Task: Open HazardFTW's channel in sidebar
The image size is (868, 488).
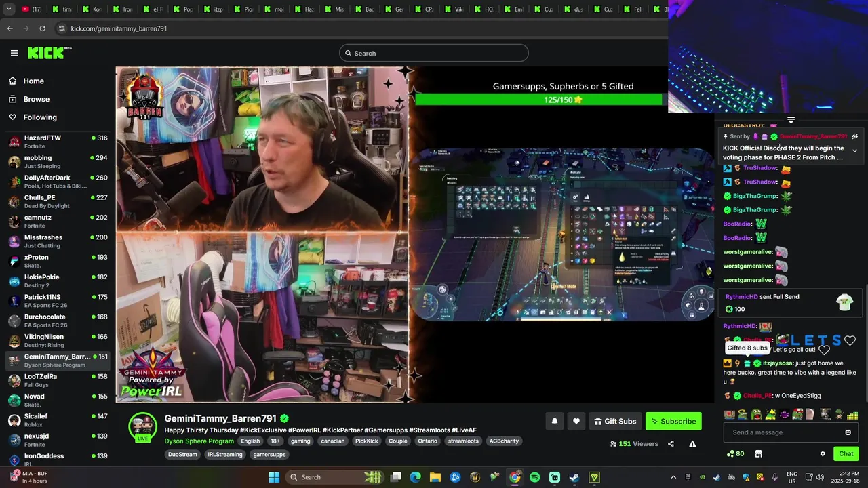Action: [x=58, y=142]
